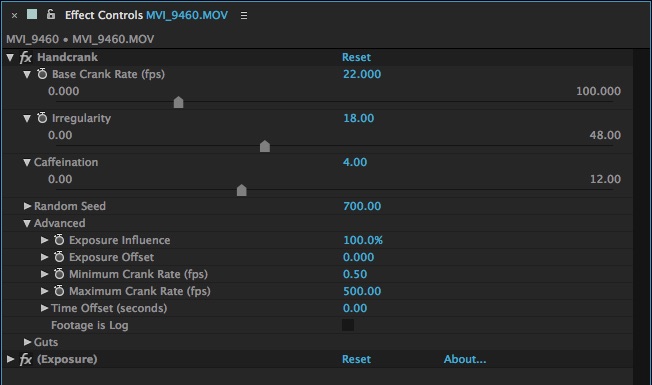652x385 pixels.
Task: Expand the (Exposure) effect
Action: coord(10,359)
